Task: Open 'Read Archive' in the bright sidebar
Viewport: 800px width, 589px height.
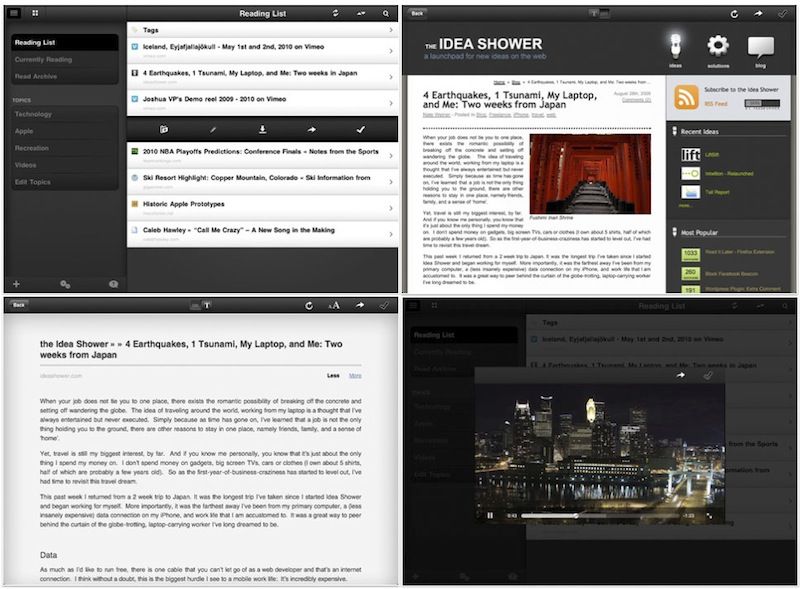Action: [x=64, y=76]
